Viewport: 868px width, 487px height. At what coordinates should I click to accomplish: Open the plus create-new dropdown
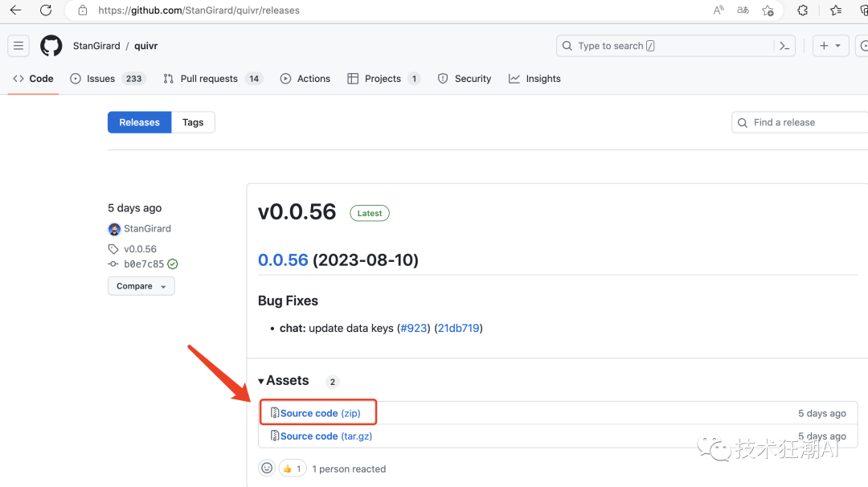pos(830,46)
